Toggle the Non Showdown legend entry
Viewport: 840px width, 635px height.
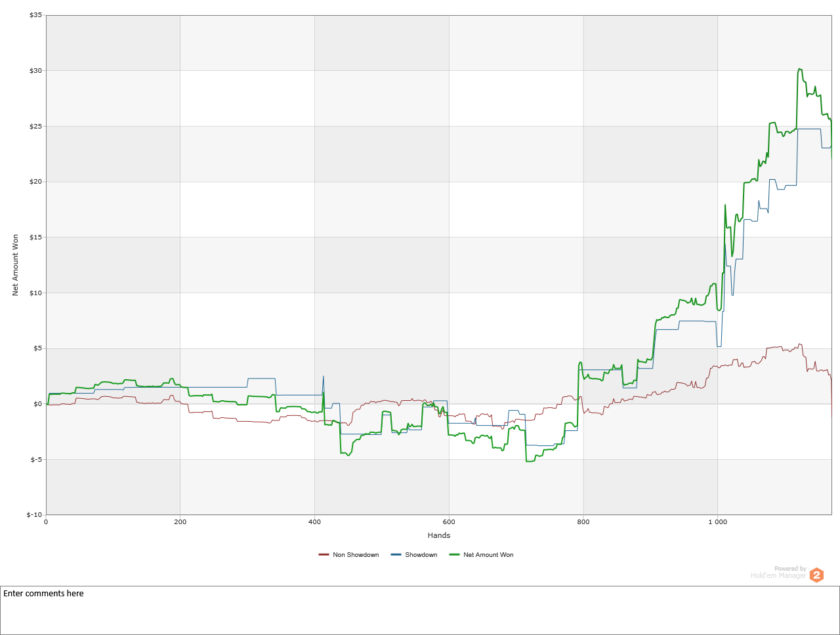point(348,555)
